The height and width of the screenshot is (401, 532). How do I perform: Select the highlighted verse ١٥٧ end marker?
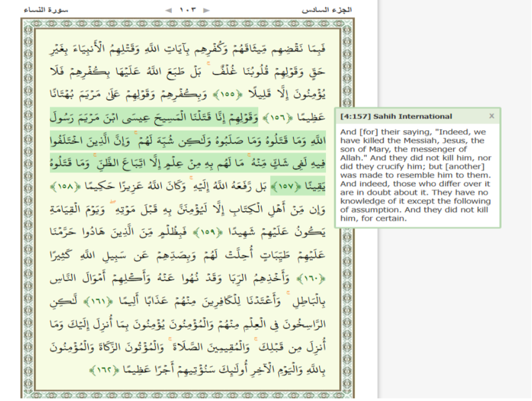286,186
